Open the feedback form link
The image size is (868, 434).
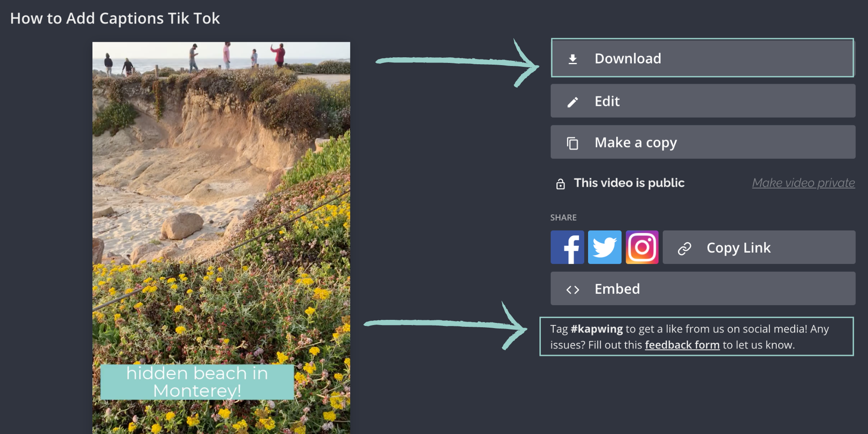(x=682, y=345)
